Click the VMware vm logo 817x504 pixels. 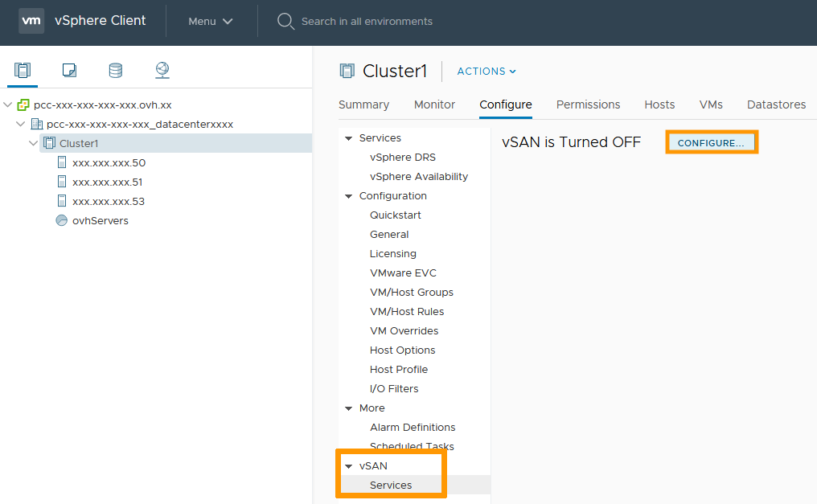click(x=31, y=21)
